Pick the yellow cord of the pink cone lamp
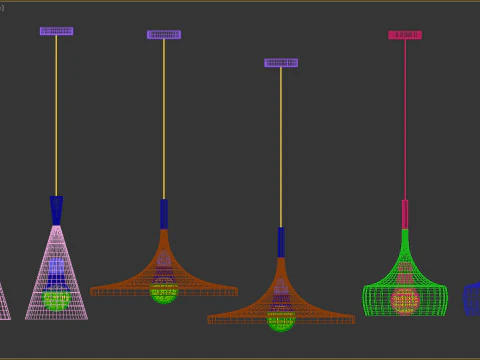This screenshot has width=480, height=360. (x=56, y=115)
